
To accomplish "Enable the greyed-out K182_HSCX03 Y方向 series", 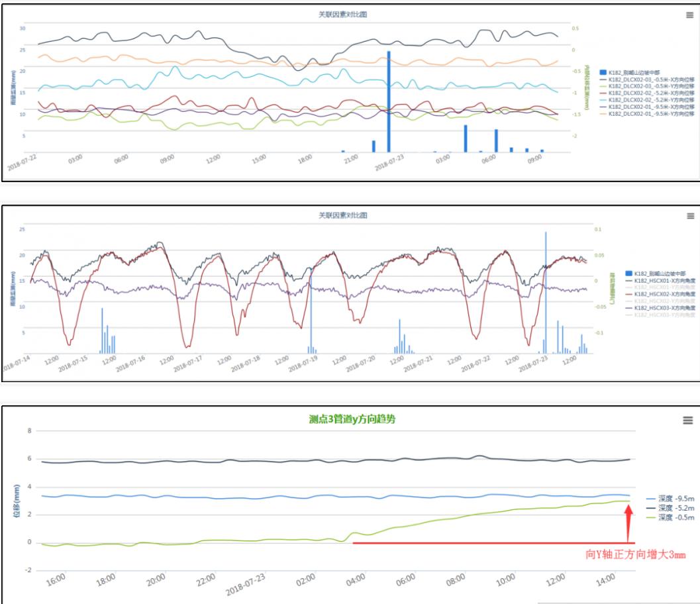I will point(660,315).
